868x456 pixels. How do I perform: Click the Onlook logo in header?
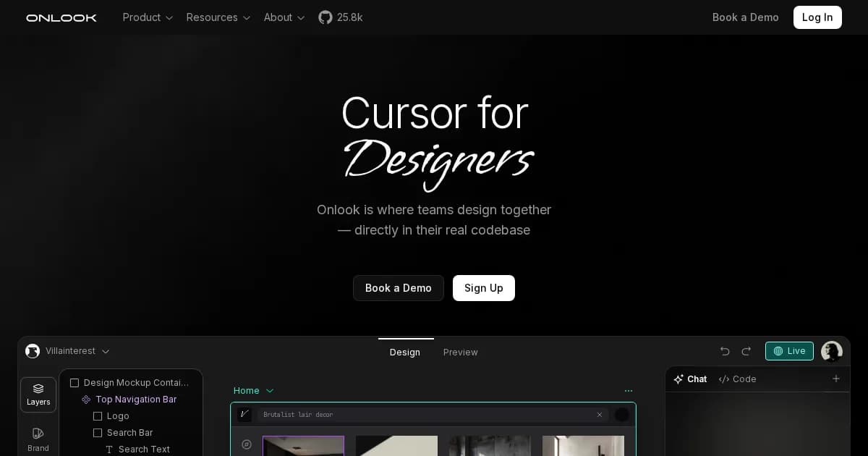(61, 17)
